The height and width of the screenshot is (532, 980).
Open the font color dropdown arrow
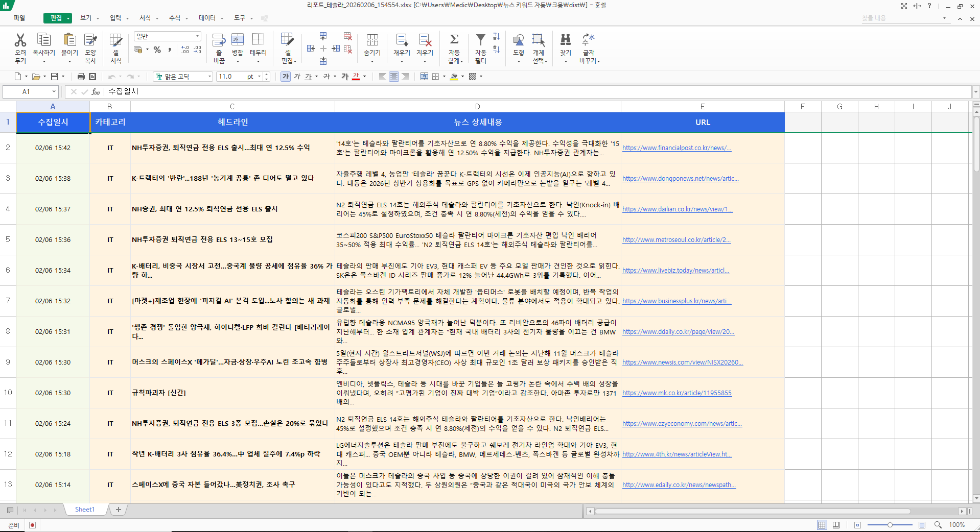point(365,77)
